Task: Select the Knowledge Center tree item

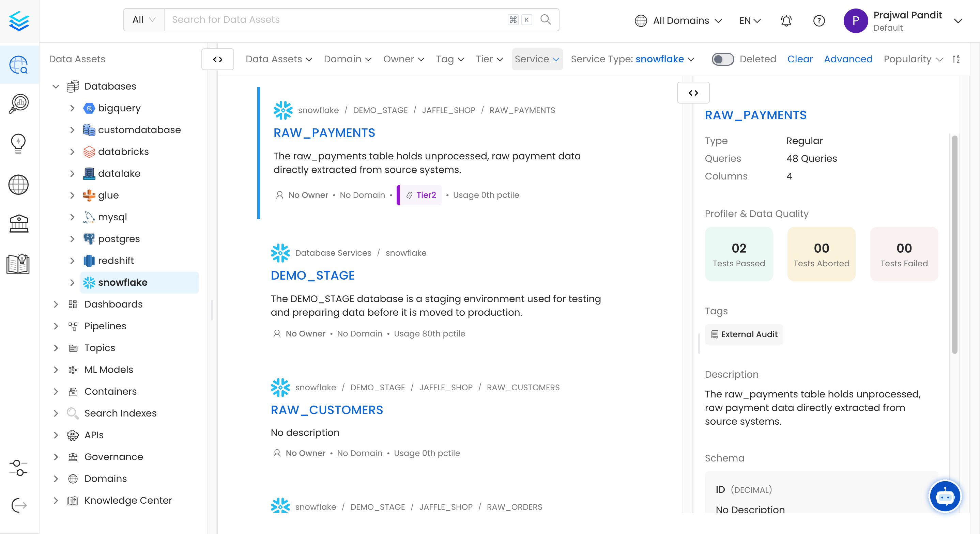Action: coord(128,501)
